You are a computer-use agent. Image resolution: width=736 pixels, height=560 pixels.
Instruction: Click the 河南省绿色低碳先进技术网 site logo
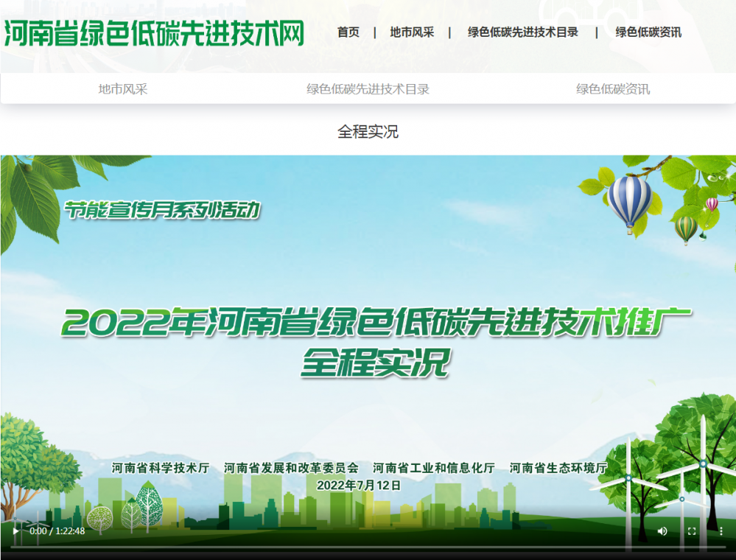[x=155, y=33]
